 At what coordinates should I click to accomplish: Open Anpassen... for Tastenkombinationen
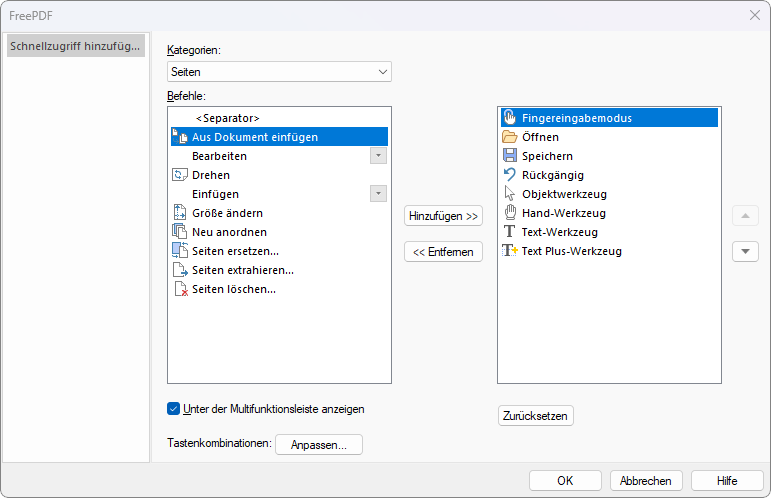coord(319,445)
